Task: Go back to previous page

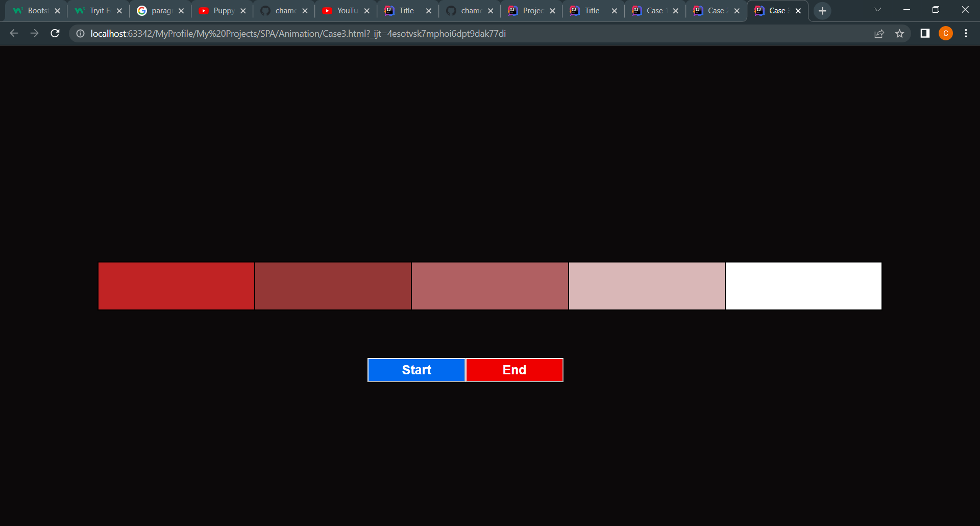Action: point(14,33)
